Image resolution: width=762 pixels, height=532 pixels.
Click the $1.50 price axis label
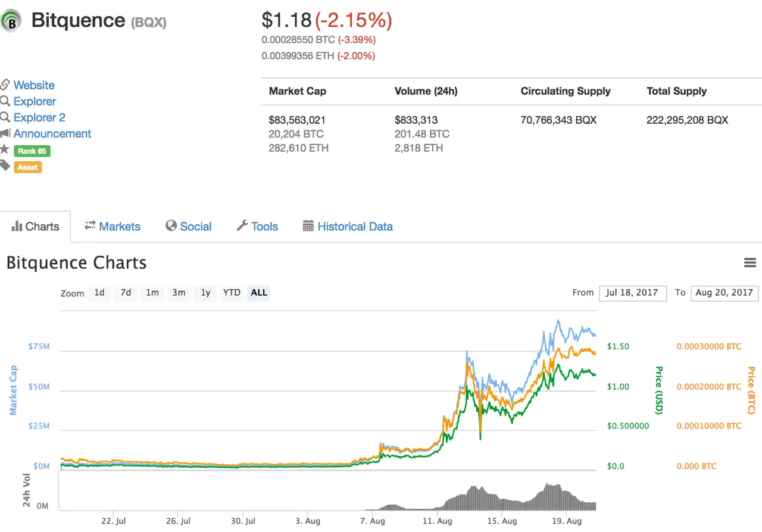(x=618, y=346)
